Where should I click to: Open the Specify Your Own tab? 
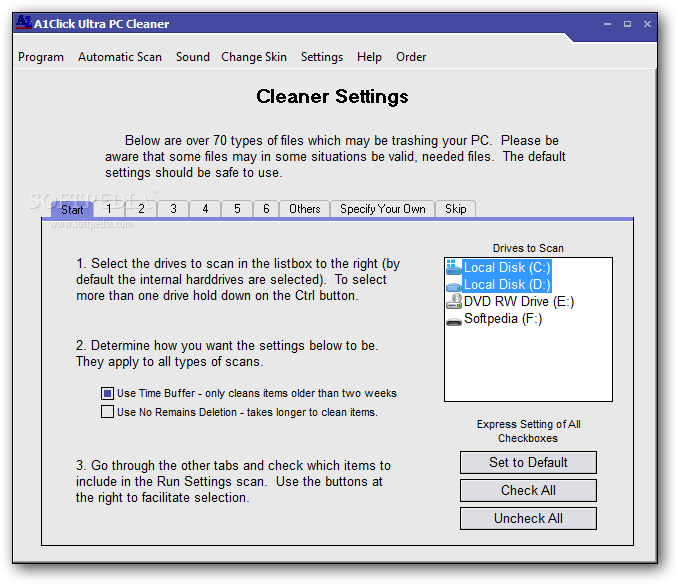(382, 209)
